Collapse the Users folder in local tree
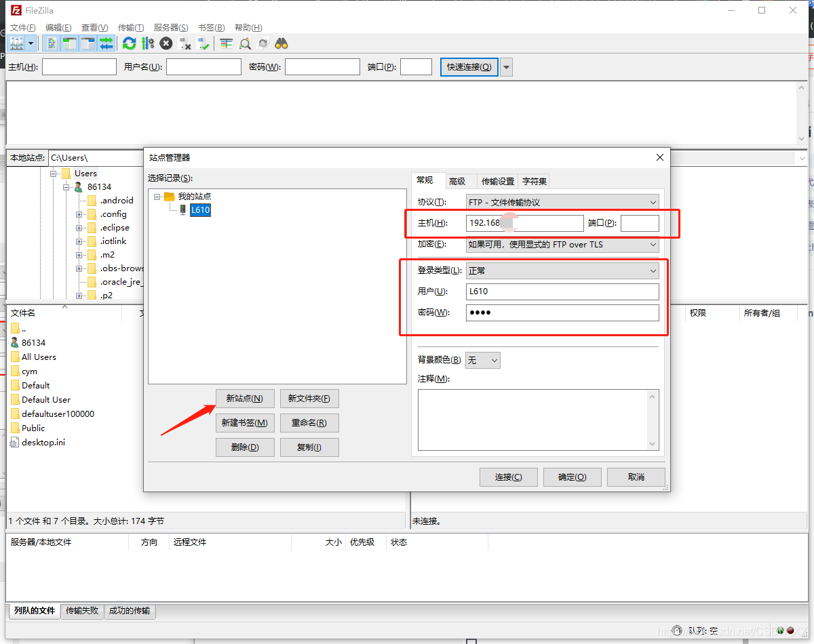Screen dimensions: 814x644 coord(53,174)
